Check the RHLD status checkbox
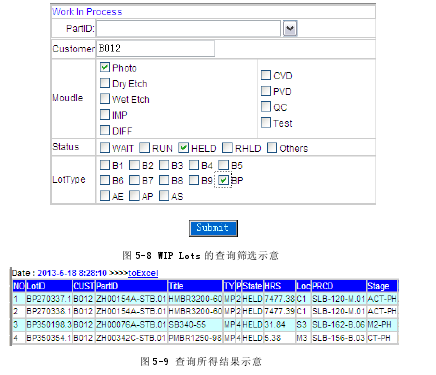The width and height of the screenshot is (436, 375). [227, 148]
